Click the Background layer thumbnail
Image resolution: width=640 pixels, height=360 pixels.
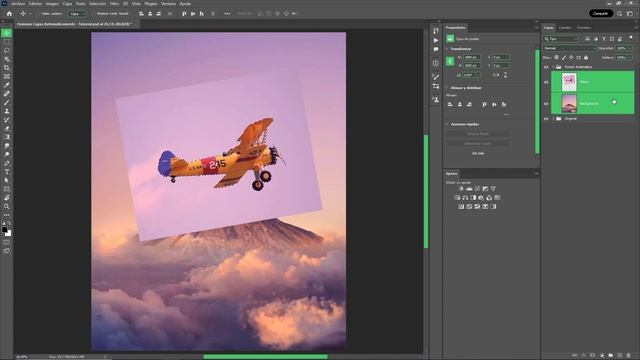tap(569, 104)
